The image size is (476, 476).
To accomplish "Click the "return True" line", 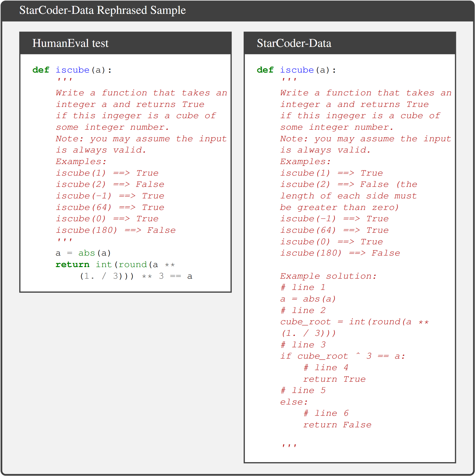I will pos(334,379).
